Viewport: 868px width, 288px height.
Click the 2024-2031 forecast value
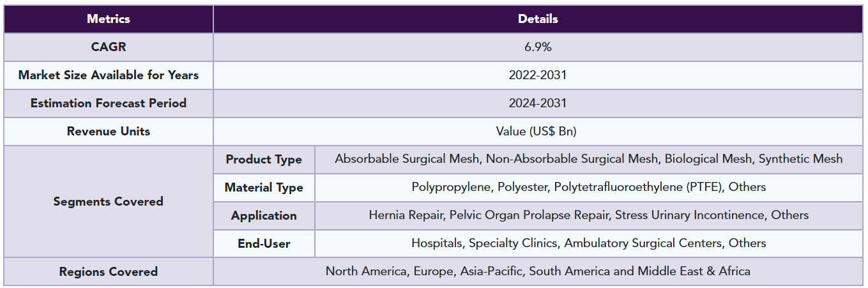click(538, 103)
